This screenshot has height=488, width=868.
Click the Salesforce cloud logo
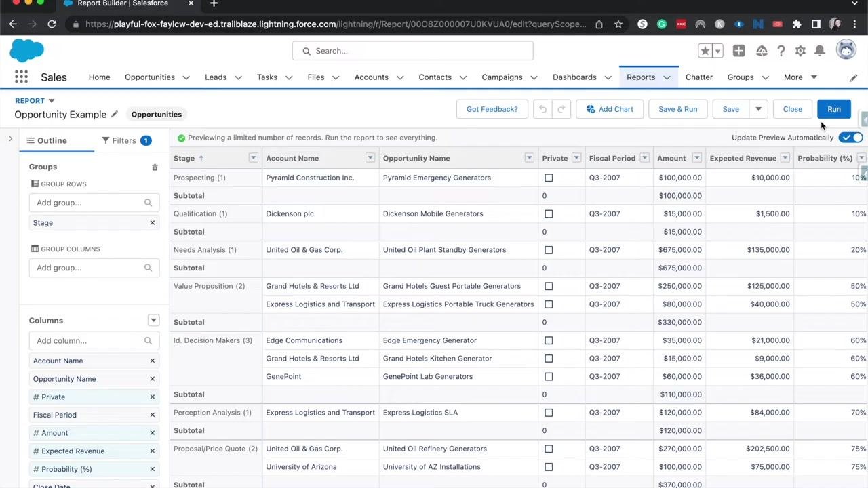pyautogui.click(x=26, y=51)
